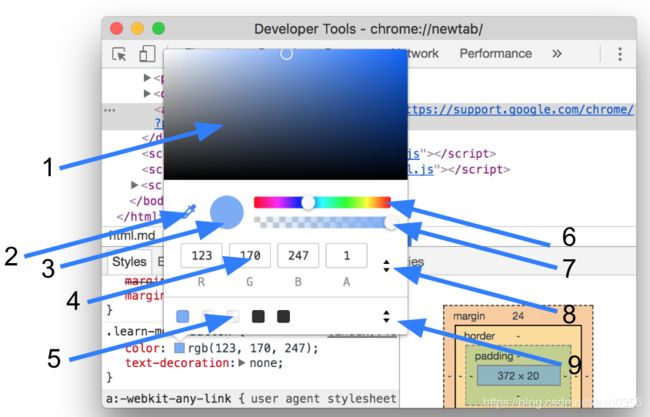
Task: Click inside the color spectrum shade area
Action: [x=286, y=114]
